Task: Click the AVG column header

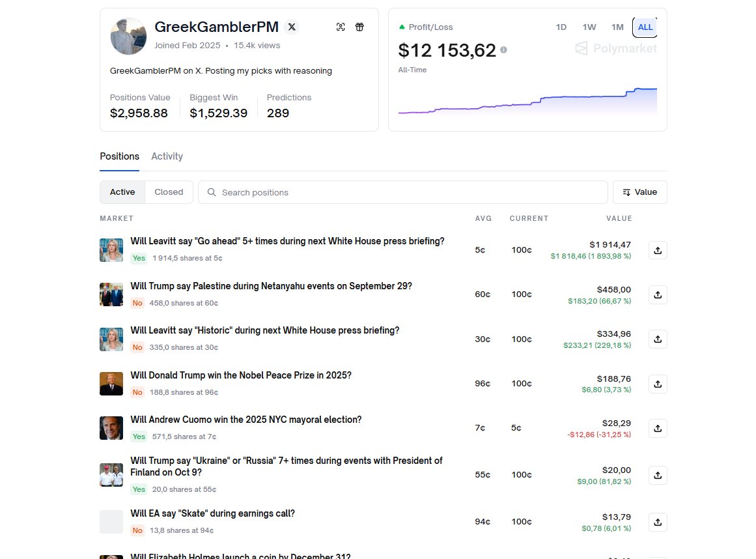Action: coord(483,218)
